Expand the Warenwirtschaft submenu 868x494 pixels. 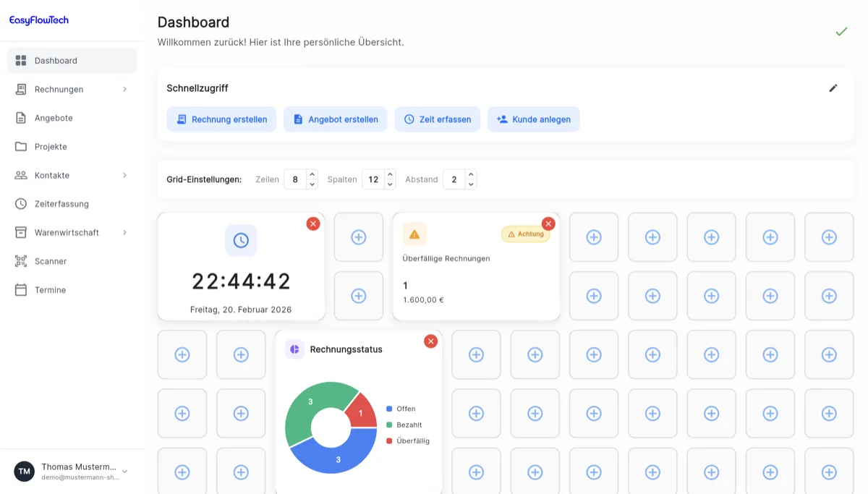tap(124, 232)
